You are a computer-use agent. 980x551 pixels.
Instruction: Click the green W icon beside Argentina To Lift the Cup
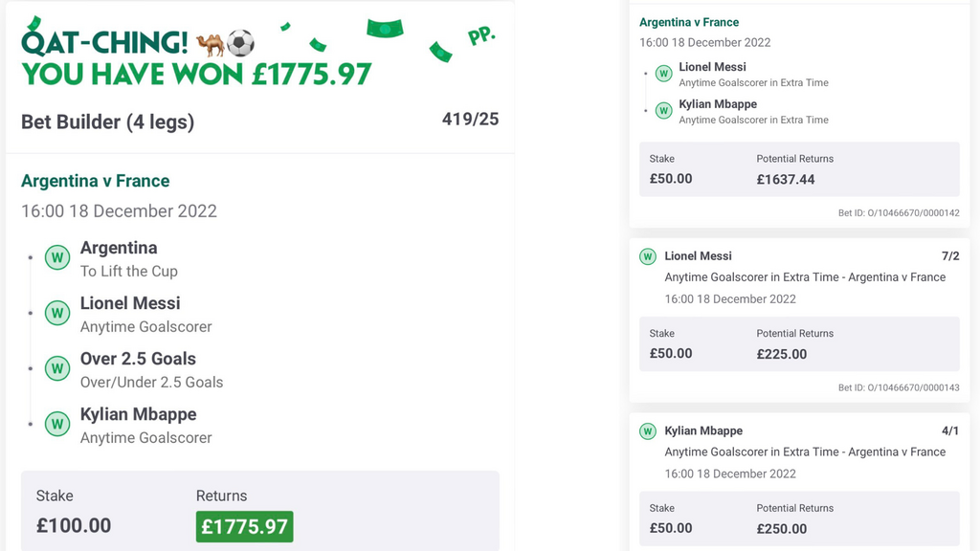point(57,257)
